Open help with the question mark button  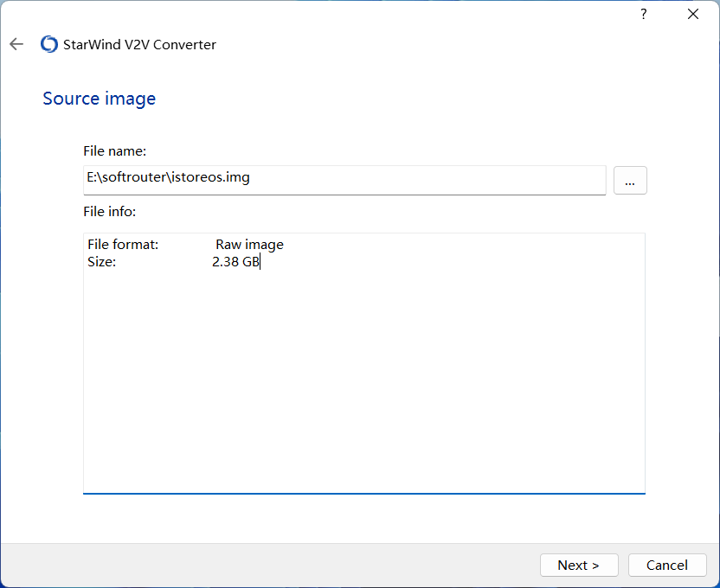[643, 14]
